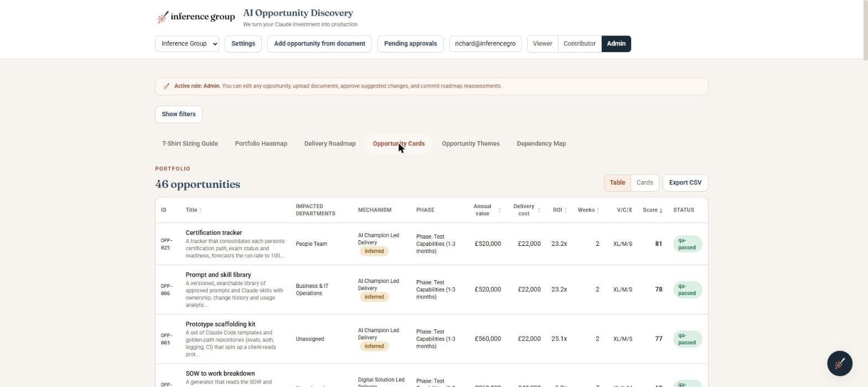Select Opportunity Cards tab
This screenshot has width=868, height=387.
point(399,144)
